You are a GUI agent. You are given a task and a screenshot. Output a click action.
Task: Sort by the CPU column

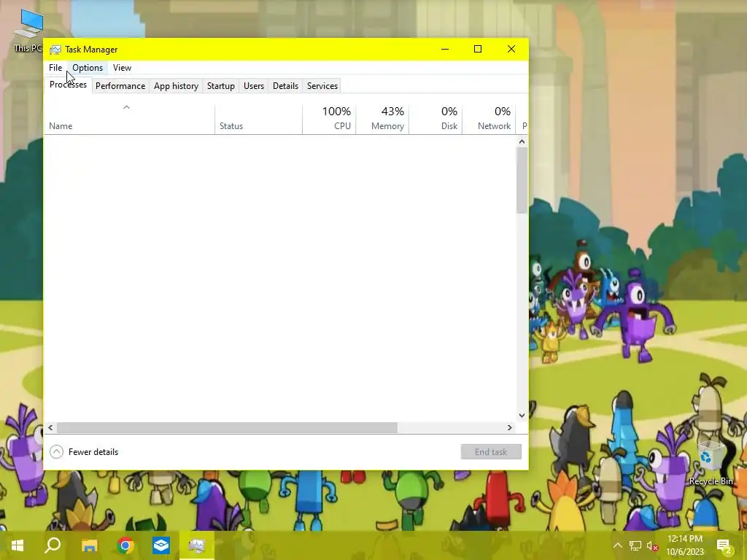point(329,119)
